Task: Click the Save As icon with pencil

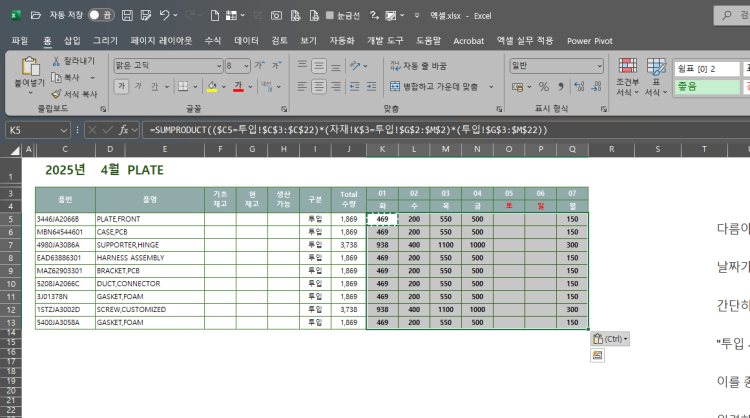Action: click(146, 15)
